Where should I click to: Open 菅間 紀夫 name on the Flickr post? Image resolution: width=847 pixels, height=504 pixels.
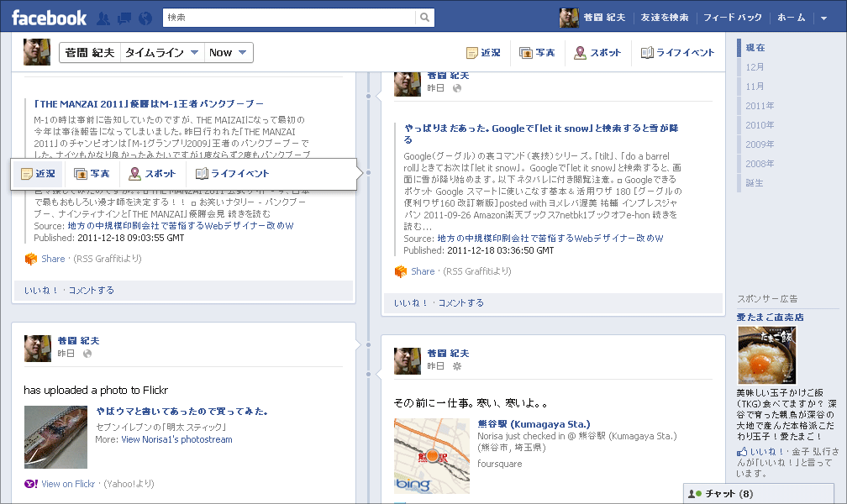pos(78,341)
